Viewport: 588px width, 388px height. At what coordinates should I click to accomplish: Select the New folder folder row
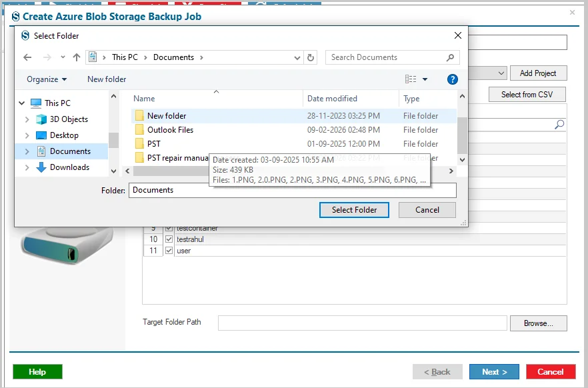293,116
